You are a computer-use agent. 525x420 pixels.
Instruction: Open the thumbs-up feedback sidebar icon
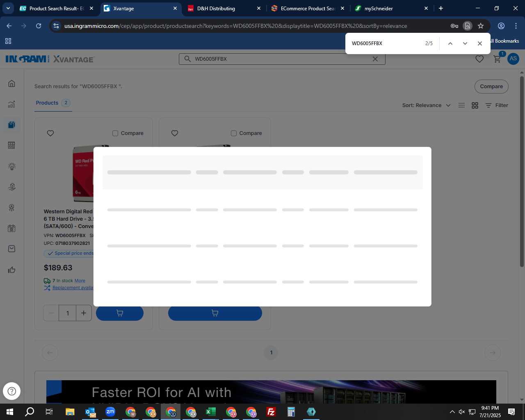11,270
